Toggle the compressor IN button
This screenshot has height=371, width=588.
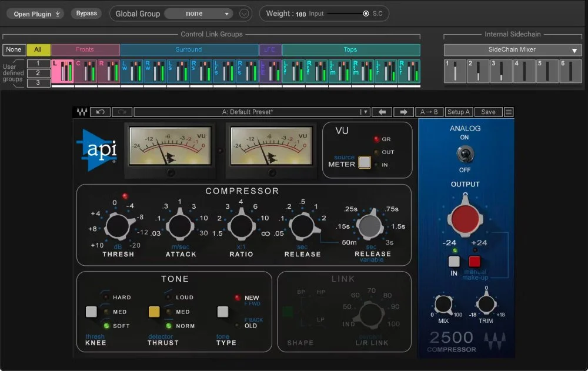pos(454,262)
